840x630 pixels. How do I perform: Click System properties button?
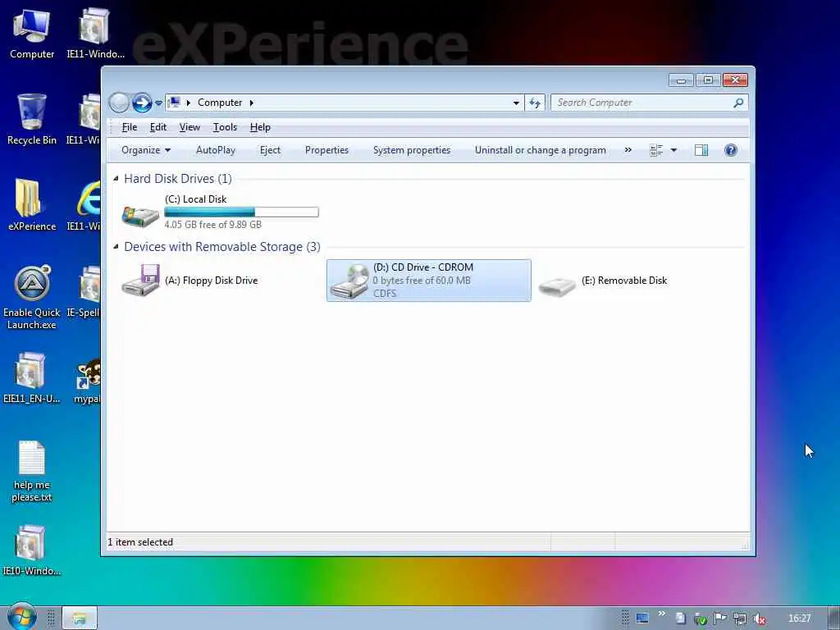(x=412, y=150)
